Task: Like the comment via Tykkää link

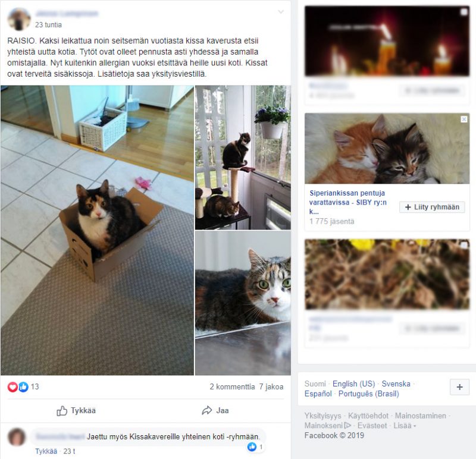Action: click(x=46, y=451)
